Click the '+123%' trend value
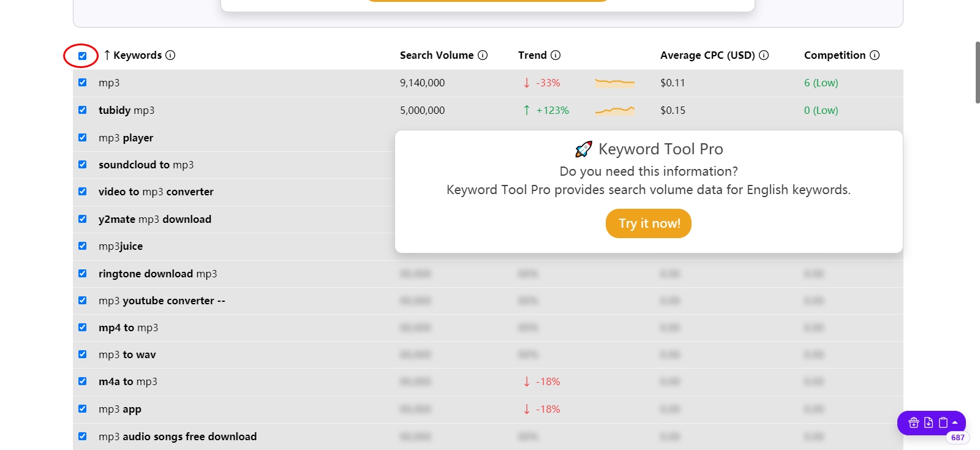 coord(552,110)
